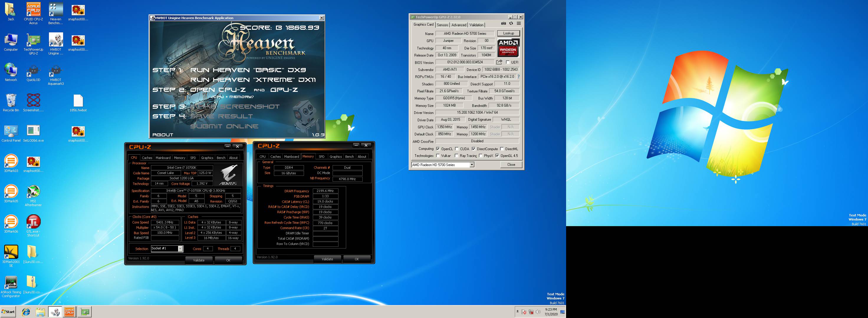Open SPD tab in right CPU-Z window
Screen dimensions: 868x318
[x=321, y=157]
